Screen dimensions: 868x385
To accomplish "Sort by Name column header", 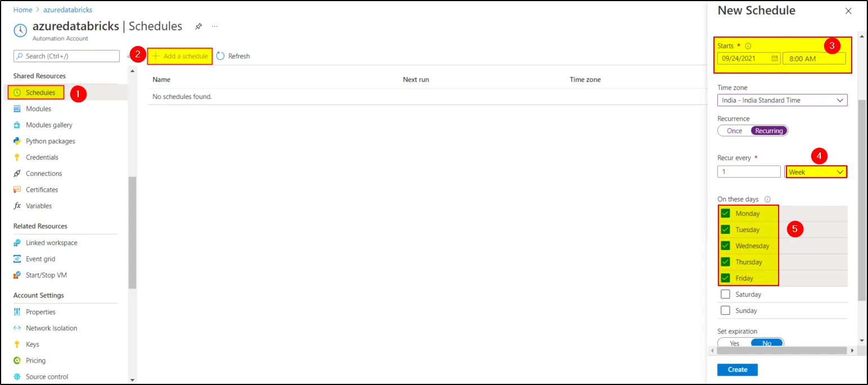I will click(x=161, y=80).
